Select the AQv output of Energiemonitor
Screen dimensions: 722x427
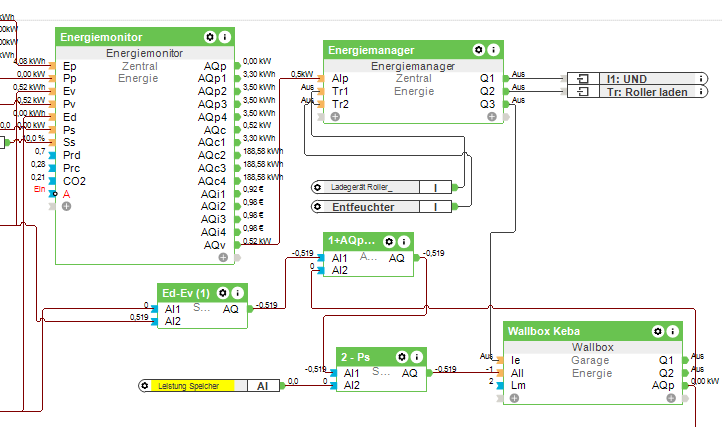pos(215,245)
